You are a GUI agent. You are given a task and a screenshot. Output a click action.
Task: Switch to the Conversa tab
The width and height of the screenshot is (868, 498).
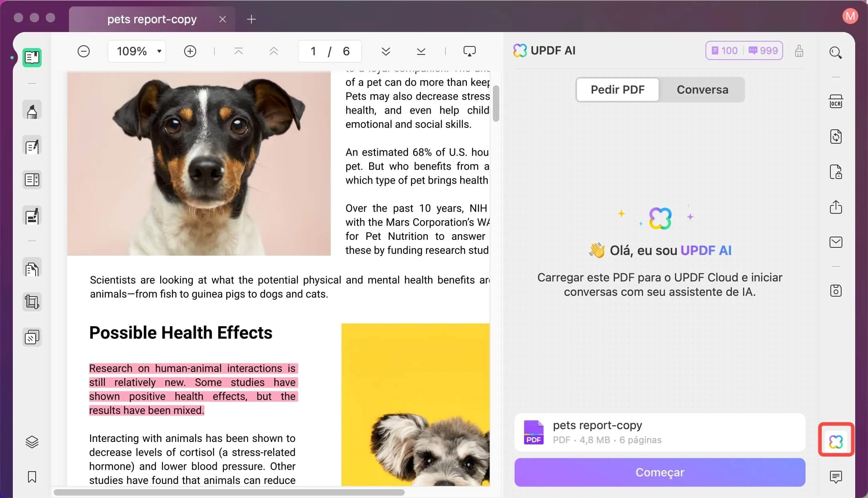[703, 89]
